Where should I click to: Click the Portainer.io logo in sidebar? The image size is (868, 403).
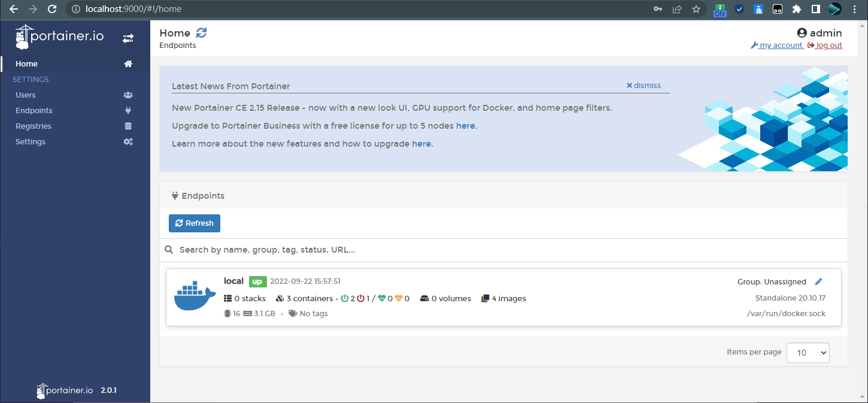(60, 37)
